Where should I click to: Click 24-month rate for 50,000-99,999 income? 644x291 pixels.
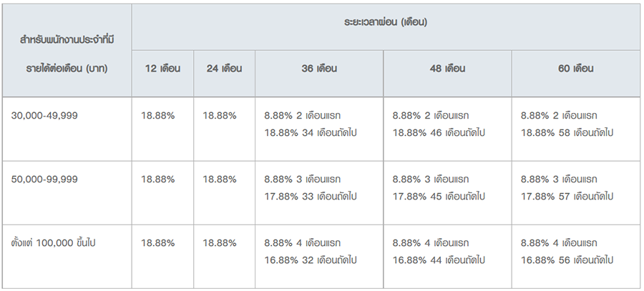click(220, 179)
